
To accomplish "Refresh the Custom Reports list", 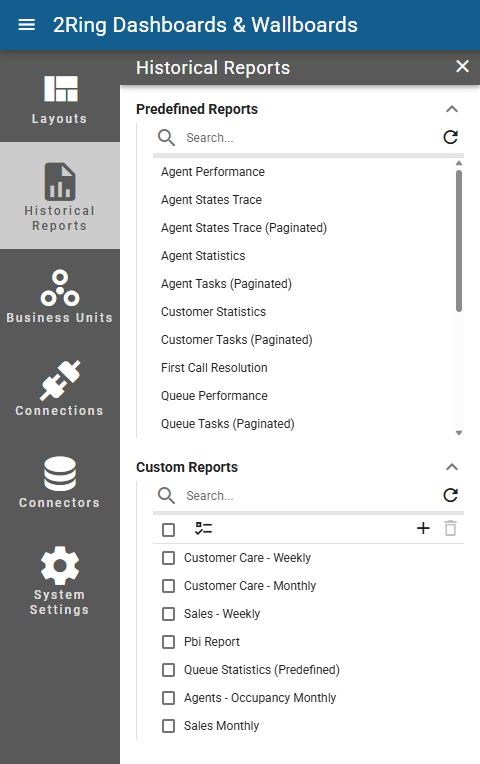I will click(x=450, y=496).
